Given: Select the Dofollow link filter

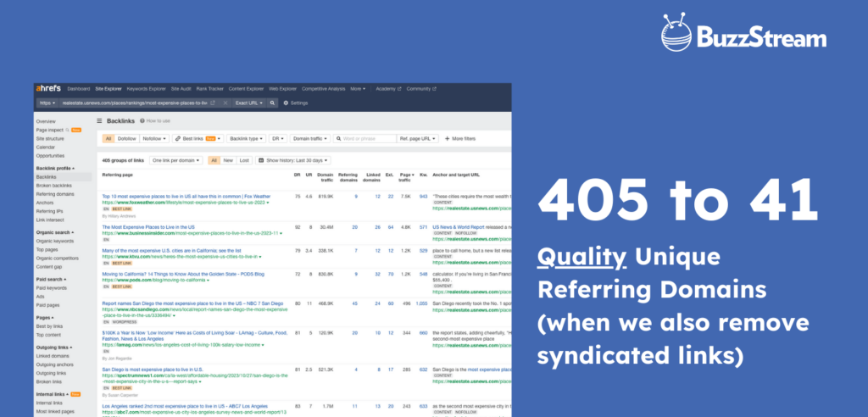Looking at the screenshot, I should (126, 138).
